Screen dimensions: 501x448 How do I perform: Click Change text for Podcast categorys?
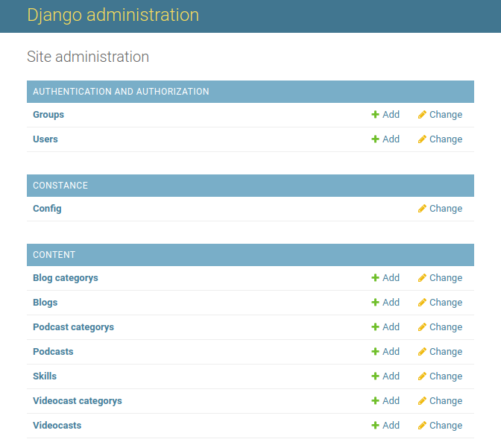click(x=446, y=327)
